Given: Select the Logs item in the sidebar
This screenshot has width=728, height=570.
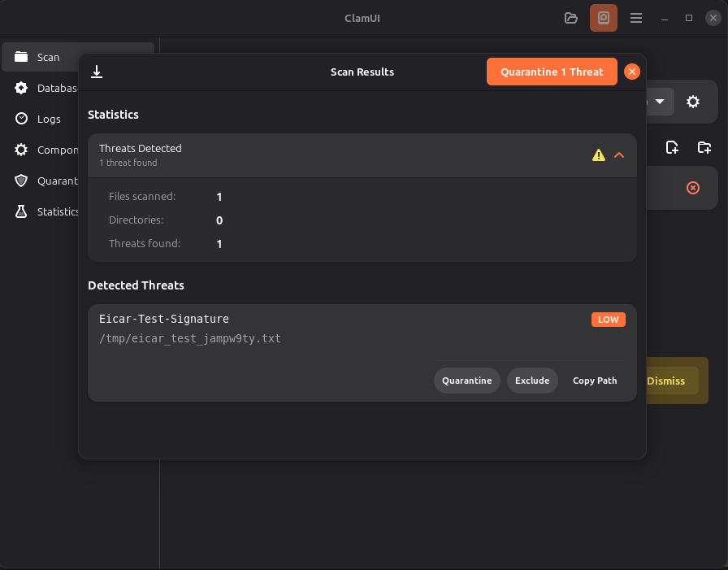Looking at the screenshot, I should [21, 119].
